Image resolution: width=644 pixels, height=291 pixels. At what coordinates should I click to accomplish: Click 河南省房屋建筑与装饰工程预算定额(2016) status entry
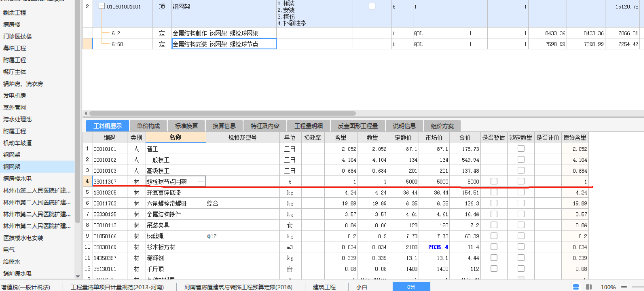coord(238,287)
